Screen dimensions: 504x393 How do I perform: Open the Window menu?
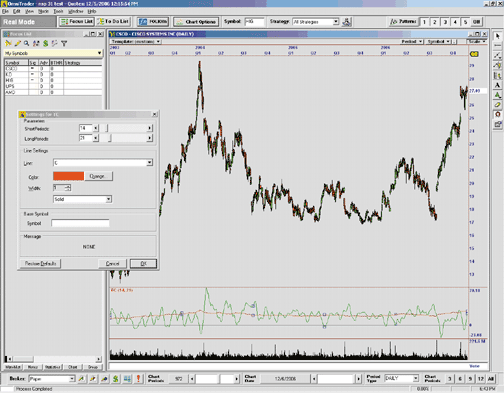coord(76,11)
